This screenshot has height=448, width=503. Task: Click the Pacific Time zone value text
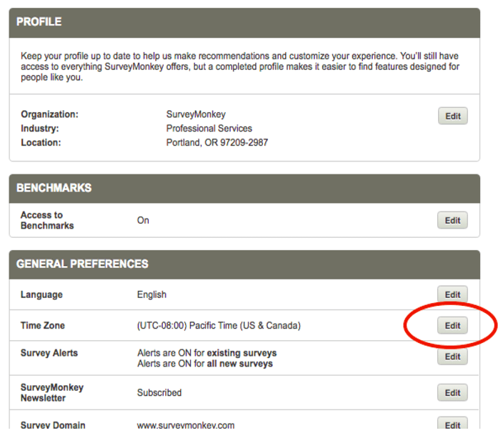coord(219,326)
